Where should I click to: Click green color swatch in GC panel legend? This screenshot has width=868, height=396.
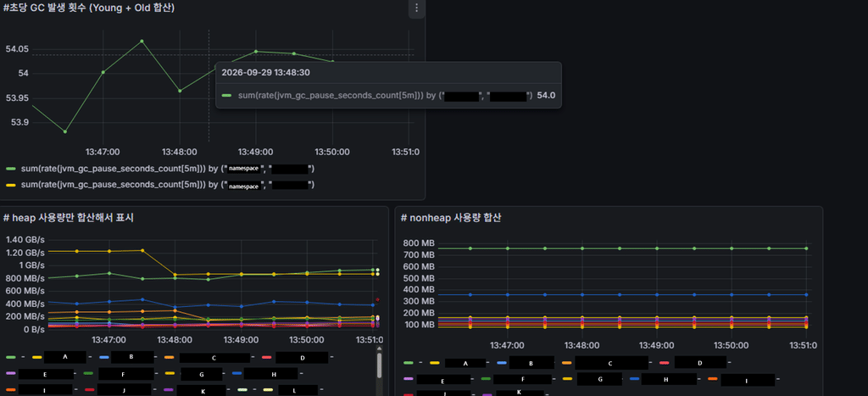click(x=10, y=169)
